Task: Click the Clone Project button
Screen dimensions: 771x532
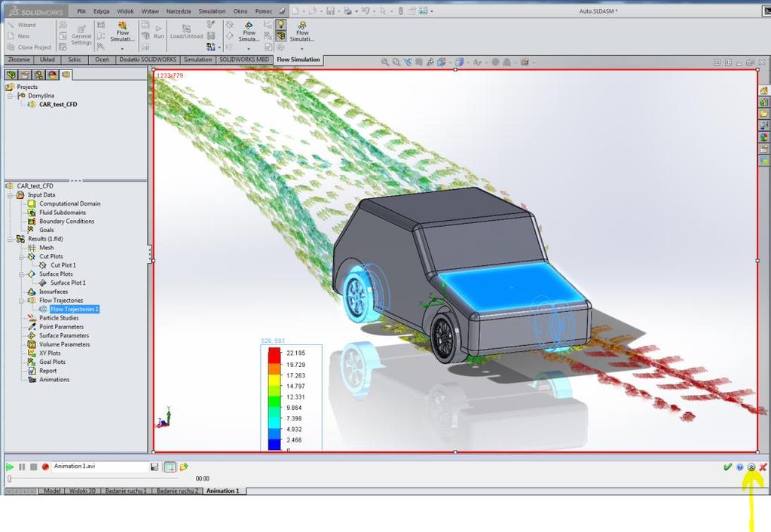Action: point(29,47)
